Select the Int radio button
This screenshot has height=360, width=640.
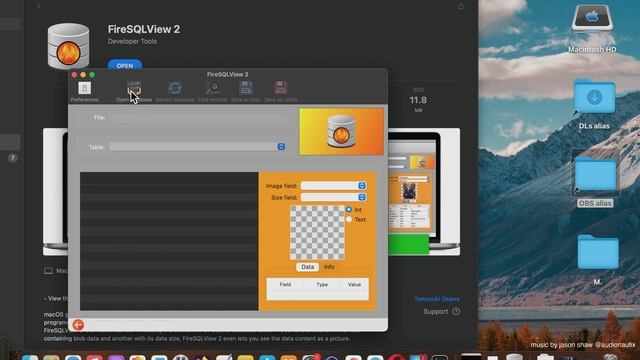click(x=349, y=209)
